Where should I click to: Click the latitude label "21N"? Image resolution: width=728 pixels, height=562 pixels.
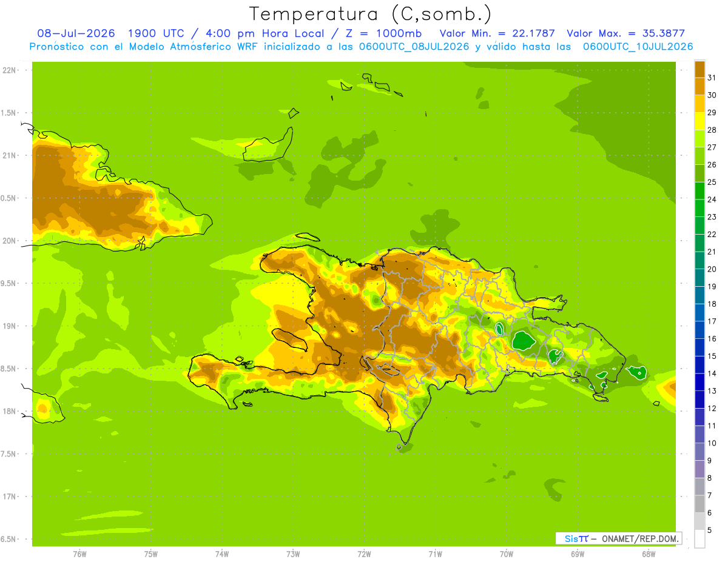pyautogui.click(x=8, y=156)
